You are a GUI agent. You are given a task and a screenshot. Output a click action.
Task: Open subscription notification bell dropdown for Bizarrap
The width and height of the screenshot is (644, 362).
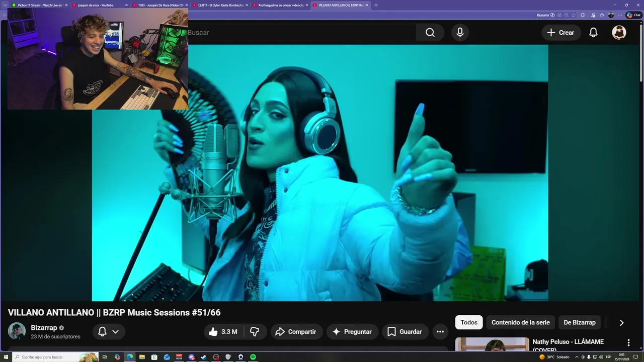[x=109, y=332]
